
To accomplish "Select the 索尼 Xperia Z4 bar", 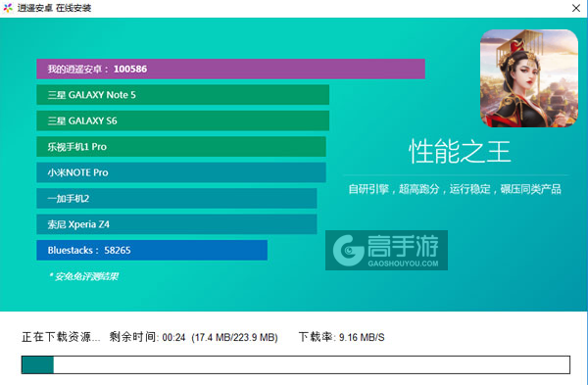I will click(176, 224).
